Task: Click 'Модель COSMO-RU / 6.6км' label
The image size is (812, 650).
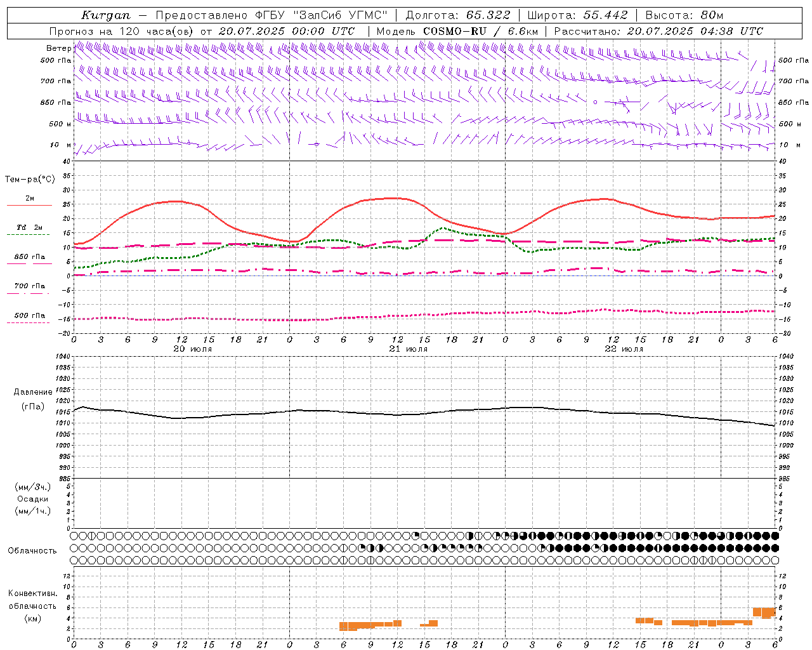Action: click(457, 31)
